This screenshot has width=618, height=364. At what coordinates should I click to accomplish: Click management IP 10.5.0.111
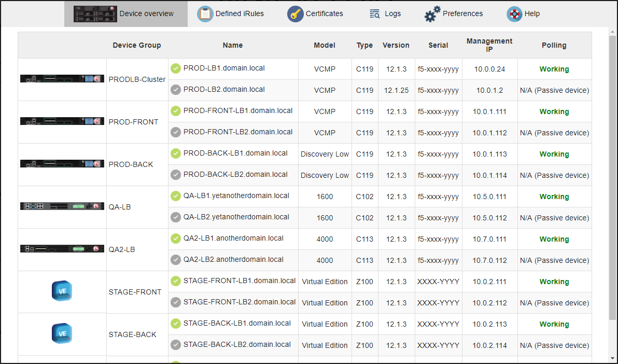(x=489, y=197)
